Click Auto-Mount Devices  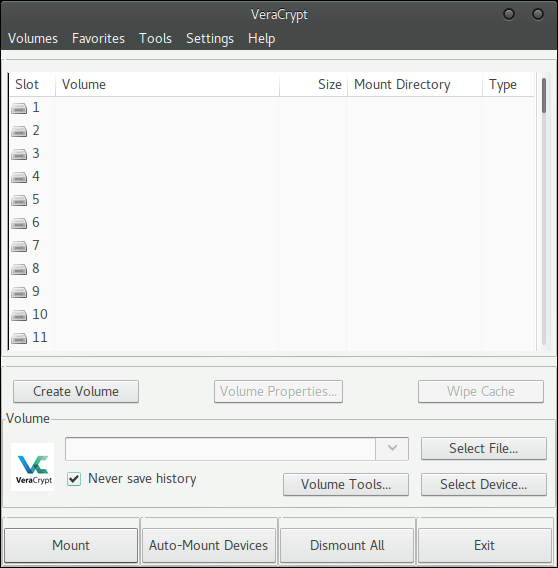209,545
